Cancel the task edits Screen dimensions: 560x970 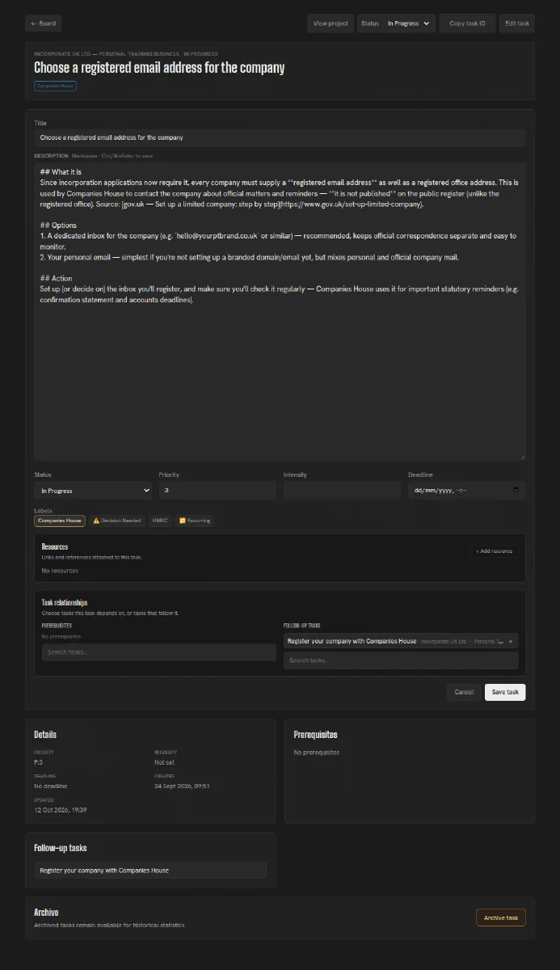(x=464, y=692)
